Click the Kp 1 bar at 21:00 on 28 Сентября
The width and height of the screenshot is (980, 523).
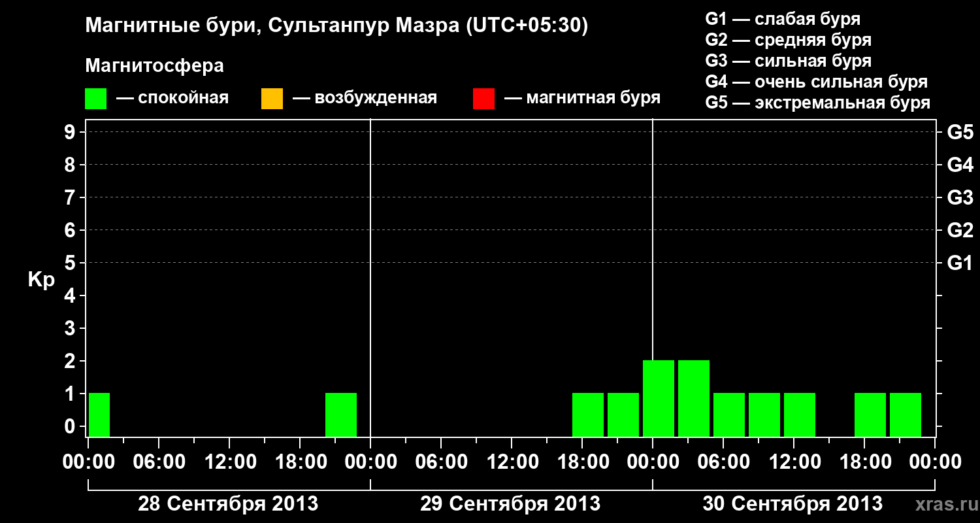(x=341, y=414)
